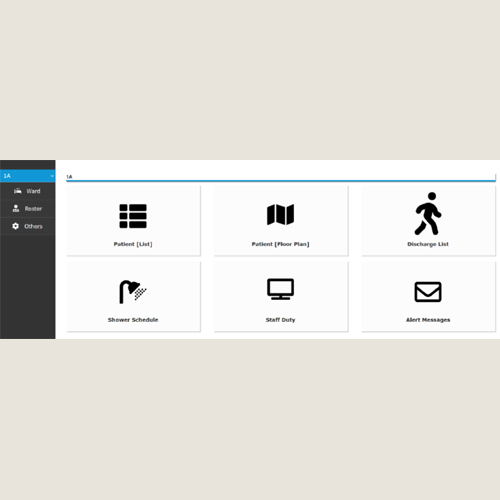Click the bed icon beside Ward

(18, 191)
